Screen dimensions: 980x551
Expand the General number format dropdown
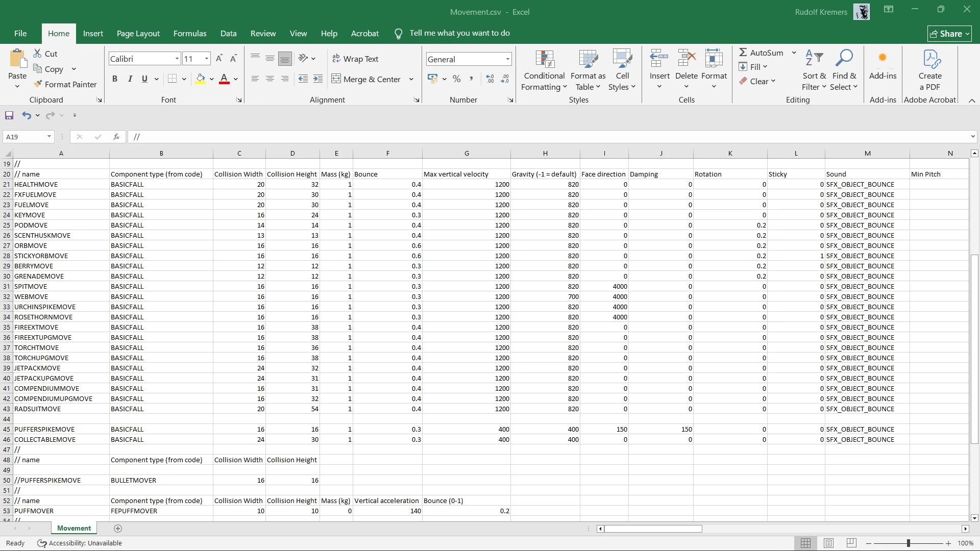[x=507, y=59]
